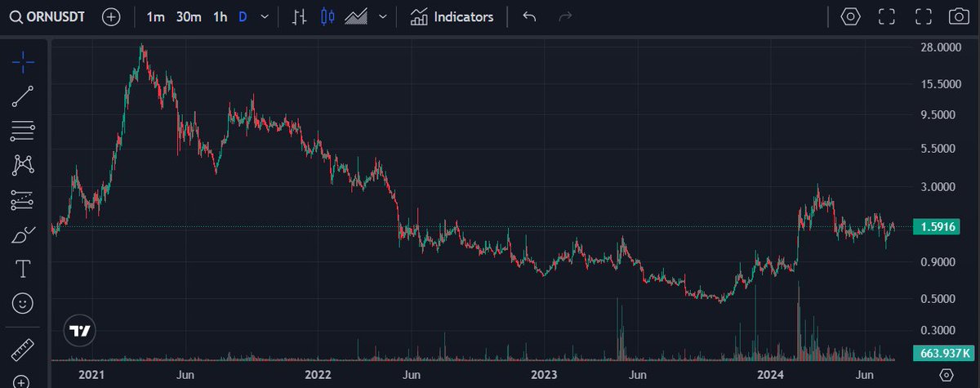Screen dimensions: 980x388
Task: Select the text annotation tool
Action: [23, 269]
